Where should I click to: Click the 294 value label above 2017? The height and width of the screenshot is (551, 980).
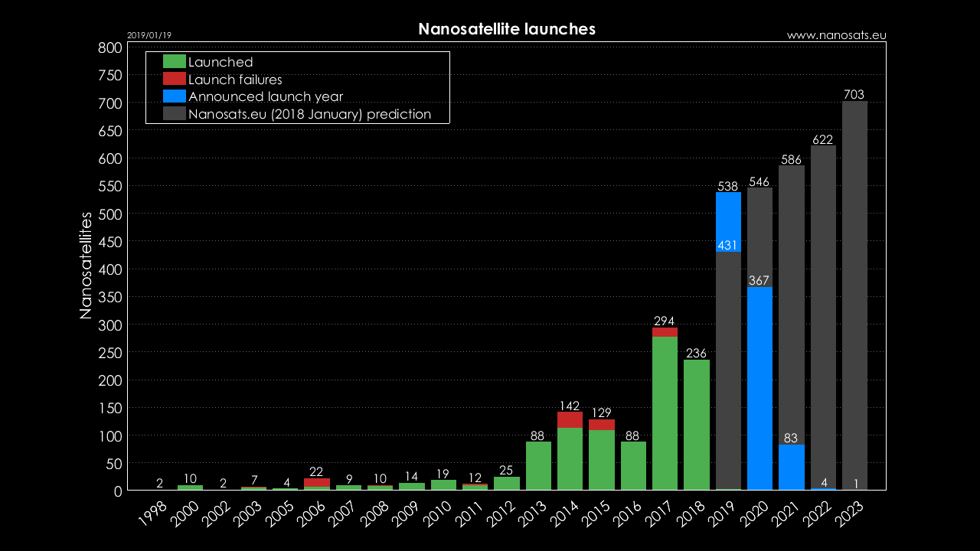click(x=665, y=321)
